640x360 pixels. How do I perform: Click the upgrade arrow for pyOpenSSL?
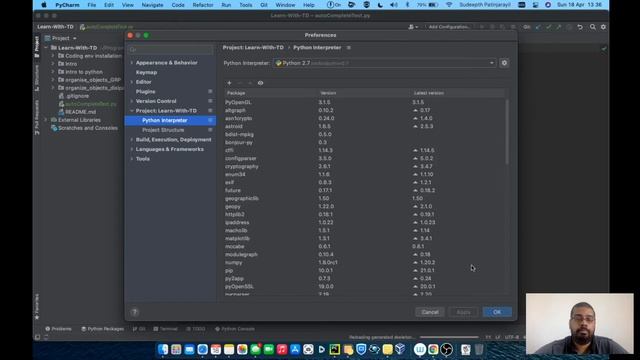click(416, 287)
